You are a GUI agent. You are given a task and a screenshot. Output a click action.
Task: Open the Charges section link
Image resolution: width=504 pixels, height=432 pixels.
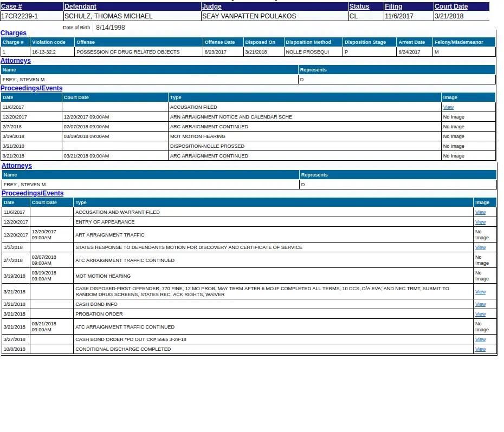pyautogui.click(x=14, y=33)
